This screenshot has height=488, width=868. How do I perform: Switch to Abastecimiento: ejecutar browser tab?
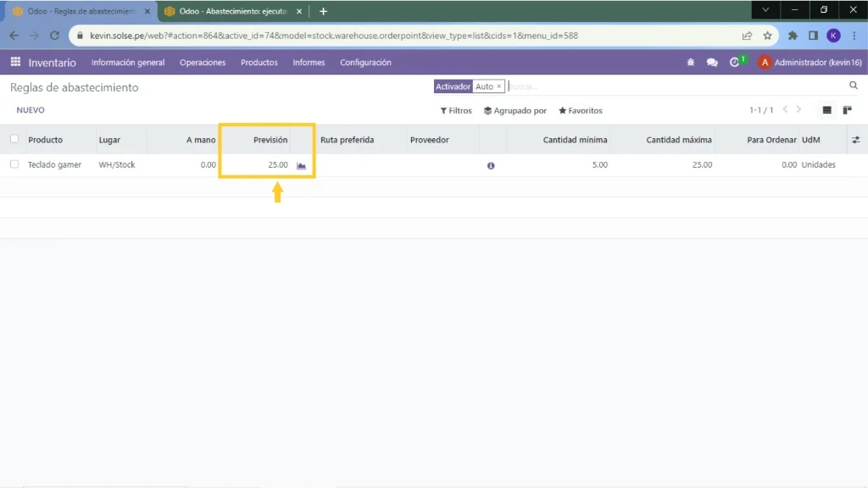pyautogui.click(x=233, y=11)
